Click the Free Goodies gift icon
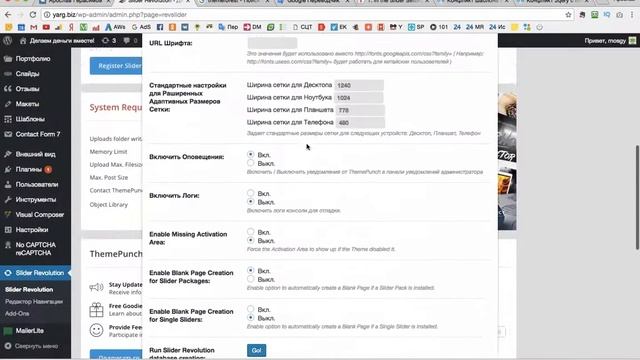This screenshot has height=360, width=640. pos(96,310)
